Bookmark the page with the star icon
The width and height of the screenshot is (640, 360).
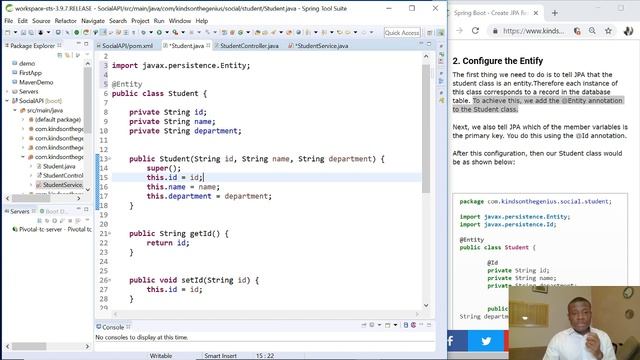608,31
